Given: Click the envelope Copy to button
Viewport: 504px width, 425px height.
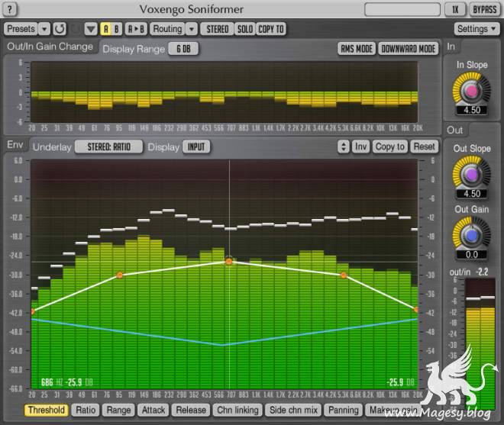Looking at the screenshot, I should (390, 146).
